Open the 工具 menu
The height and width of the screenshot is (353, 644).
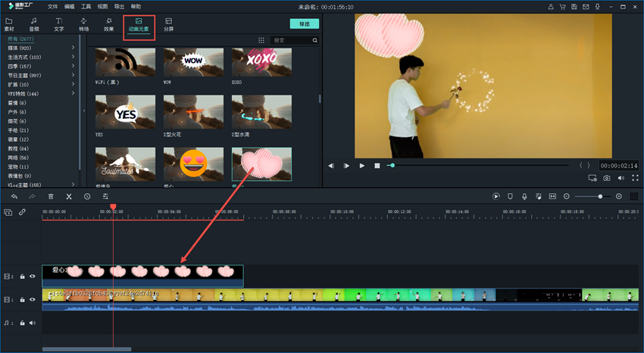(x=86, y=7)
